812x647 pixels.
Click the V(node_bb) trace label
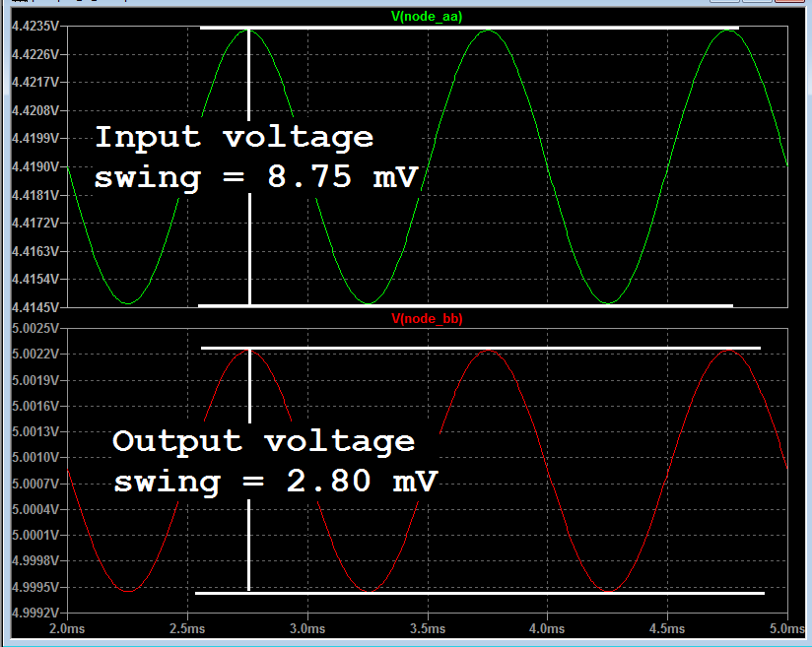pyautogui.click(x=427, y=318)
